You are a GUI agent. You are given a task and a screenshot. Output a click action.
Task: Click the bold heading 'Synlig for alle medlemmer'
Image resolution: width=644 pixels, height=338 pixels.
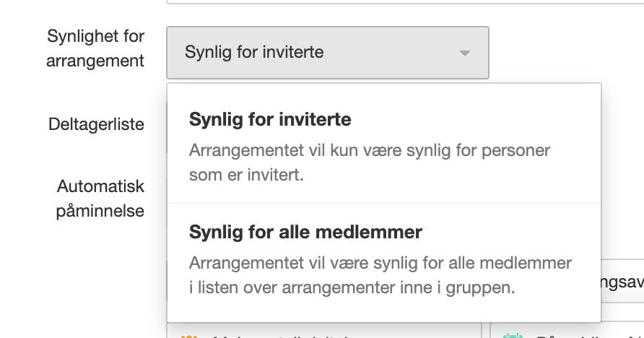coord(305,232)
